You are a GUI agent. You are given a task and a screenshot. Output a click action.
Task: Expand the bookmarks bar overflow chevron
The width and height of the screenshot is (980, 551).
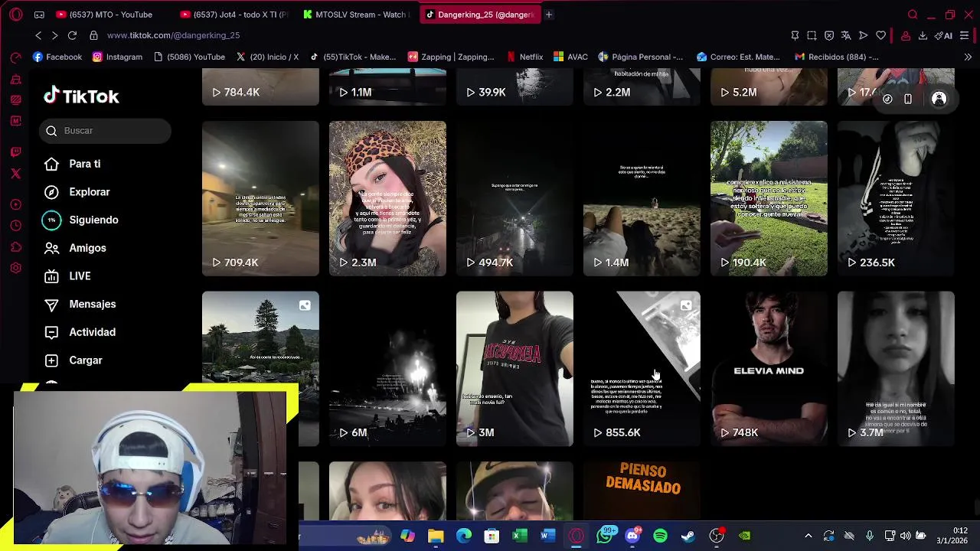click(x=968, y=57)
